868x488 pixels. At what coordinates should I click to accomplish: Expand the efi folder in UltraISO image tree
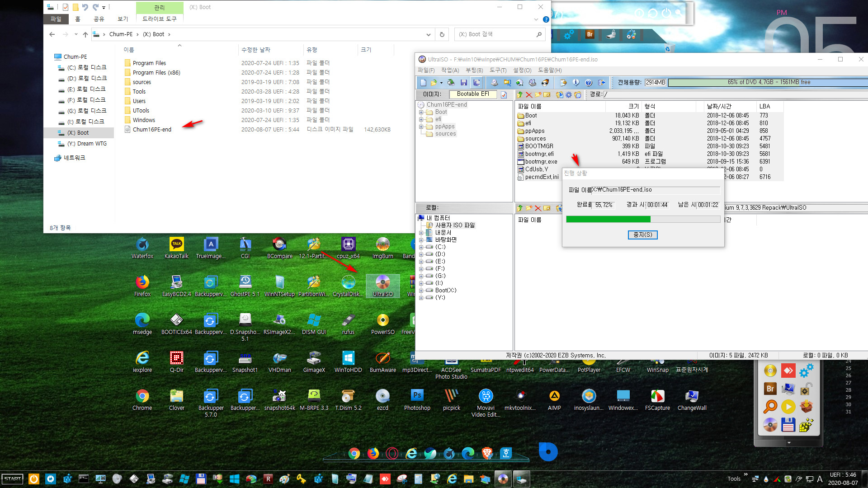421,119
